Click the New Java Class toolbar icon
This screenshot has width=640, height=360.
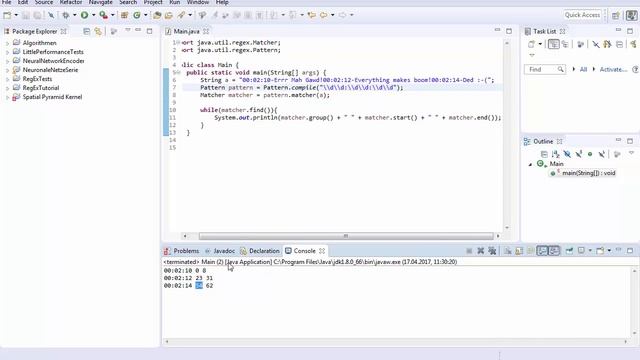[x=137, y=15]
